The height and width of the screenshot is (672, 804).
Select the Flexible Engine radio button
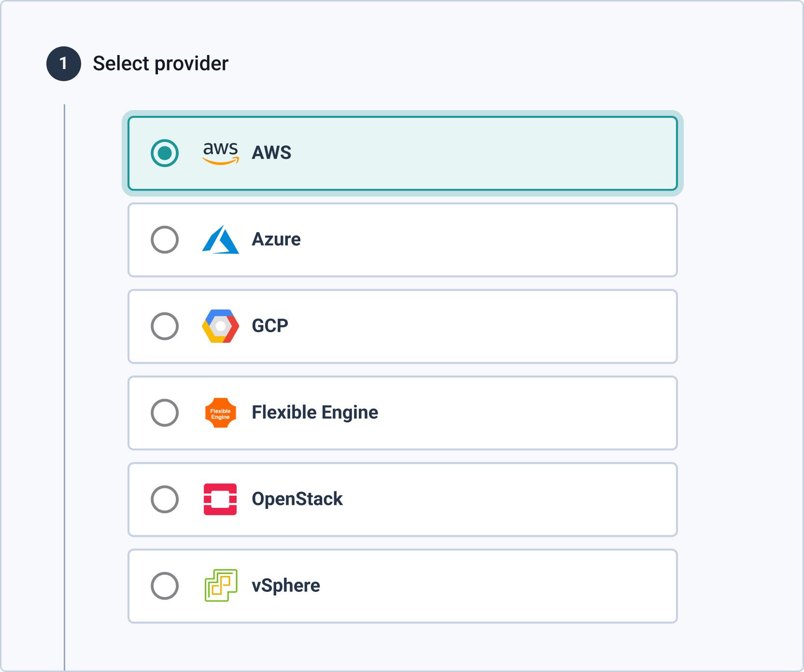point(165,413)
